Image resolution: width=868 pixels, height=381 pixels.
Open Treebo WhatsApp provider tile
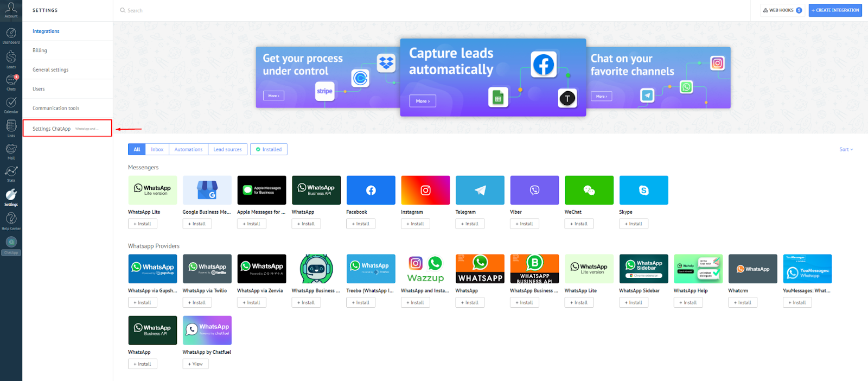point(371,269)
